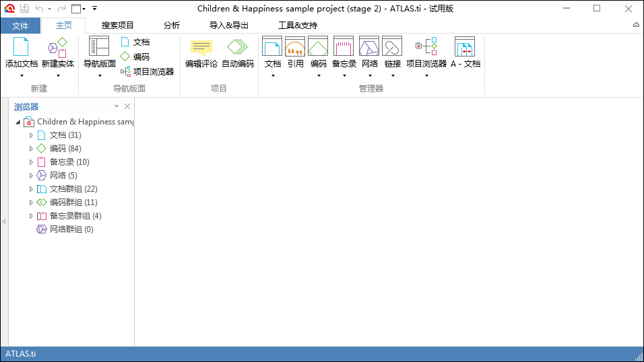This screenshot has width=644, height=362.
Task: Open the 导航版面 dropdown arrow
Action: click(x=100, y=75)
